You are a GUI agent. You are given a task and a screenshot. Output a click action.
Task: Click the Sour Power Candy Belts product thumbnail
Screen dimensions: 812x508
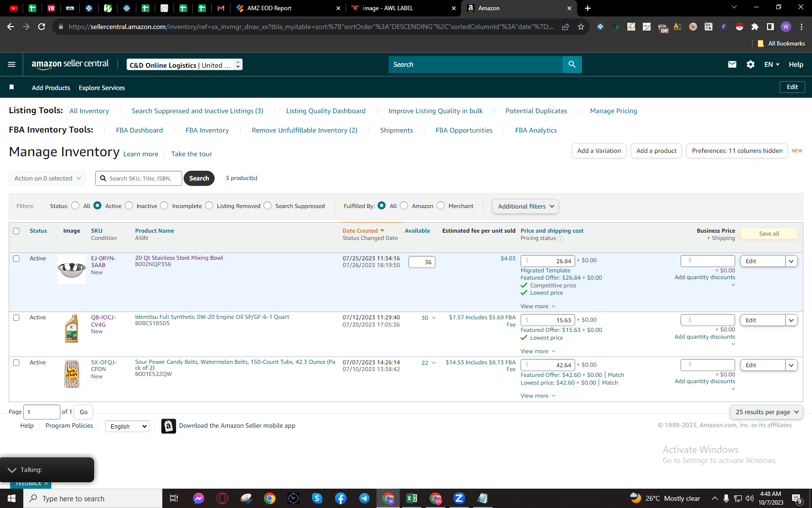(x=72, y=374)
